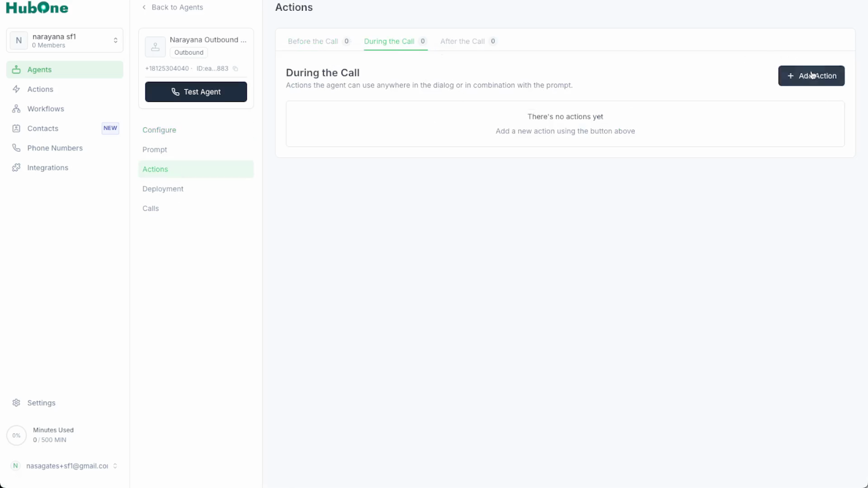Image resolution: width=868 pixels, height=488 pixels.
Task: Click the Add Action button
Action: click(811, 76)
